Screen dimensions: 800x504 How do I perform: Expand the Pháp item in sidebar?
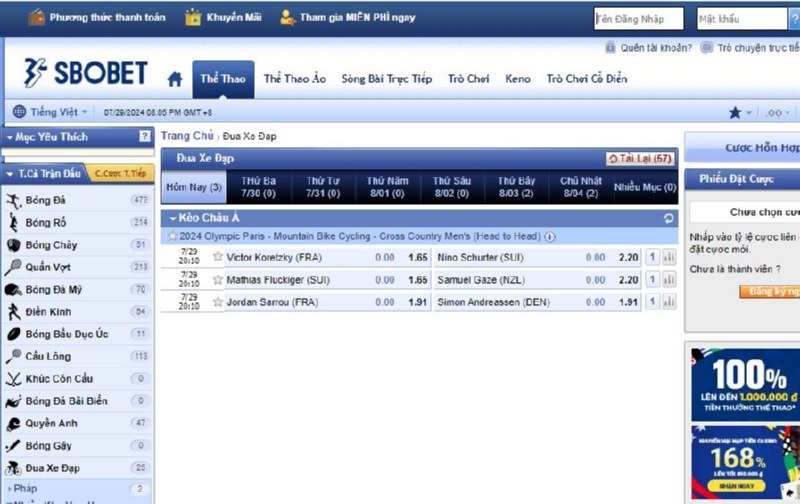click(x=10, y=488)
